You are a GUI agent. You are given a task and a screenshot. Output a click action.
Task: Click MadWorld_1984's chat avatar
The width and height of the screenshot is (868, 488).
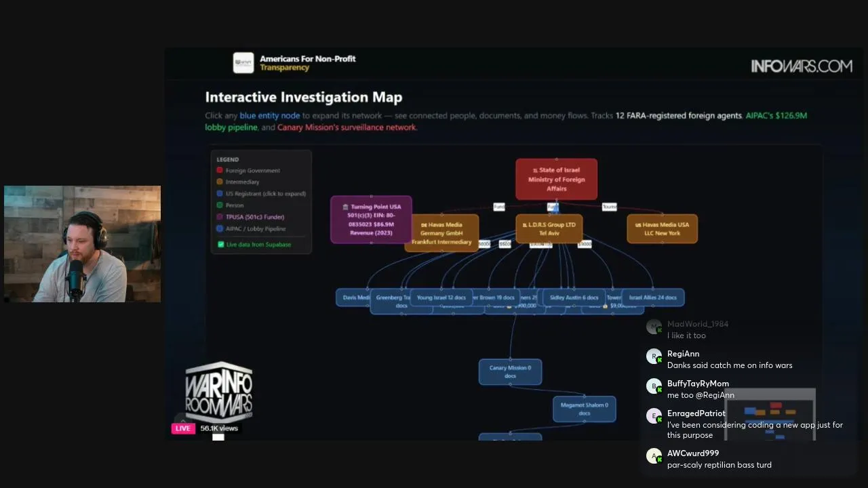pyautogui.click(x=654, y=327)
